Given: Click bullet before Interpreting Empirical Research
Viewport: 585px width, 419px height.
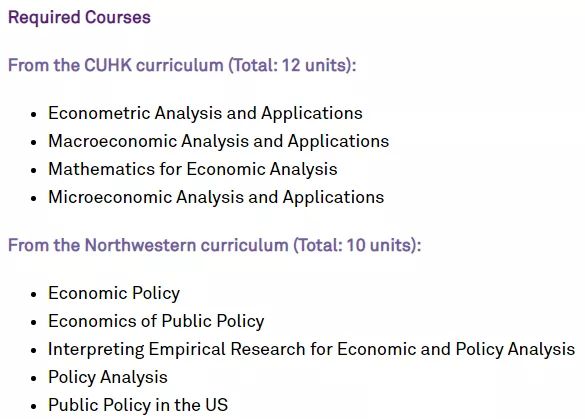Looking at the screenshot, I should tap(34, 350).
